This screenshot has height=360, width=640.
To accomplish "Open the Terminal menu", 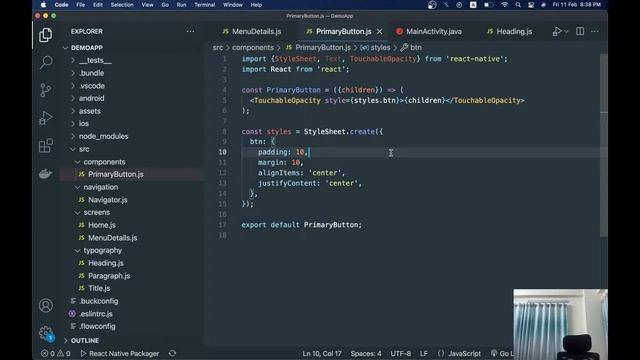I will click(204, 5).
